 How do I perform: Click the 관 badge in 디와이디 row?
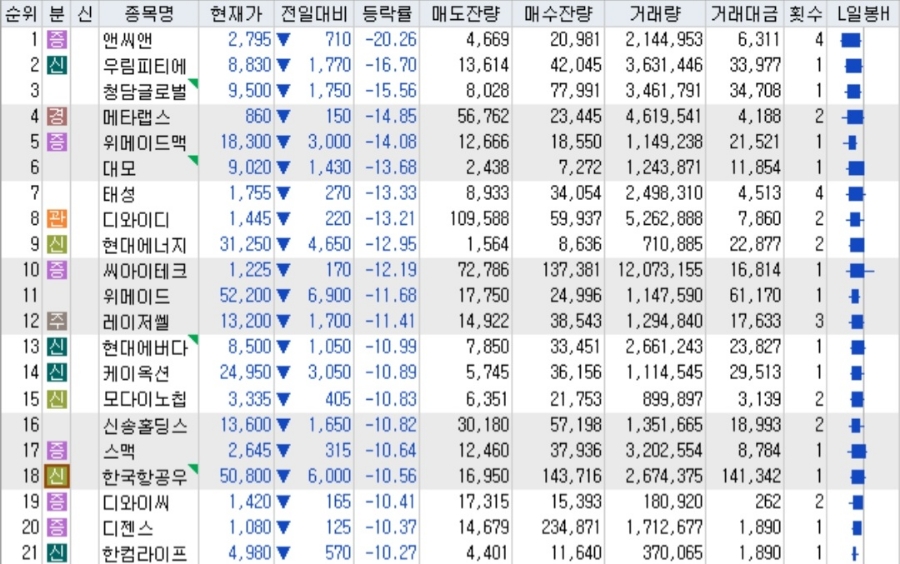(56, 219)
